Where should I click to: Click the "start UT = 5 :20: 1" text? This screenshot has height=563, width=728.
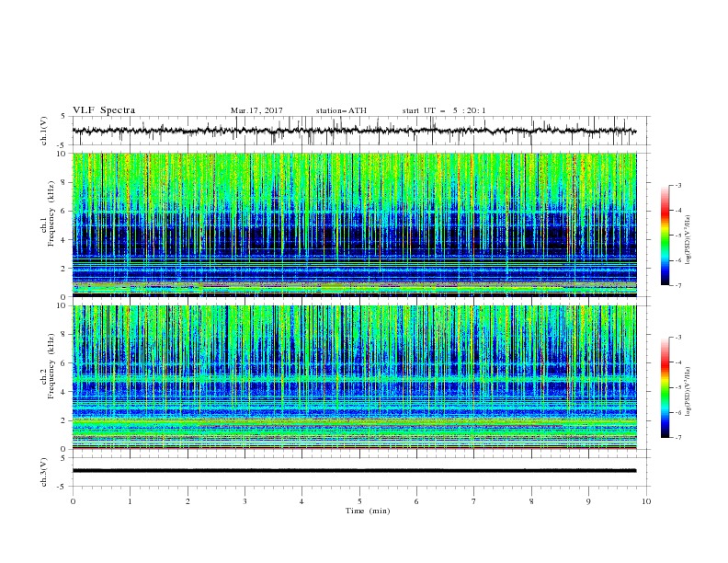(x=444, y=110)
